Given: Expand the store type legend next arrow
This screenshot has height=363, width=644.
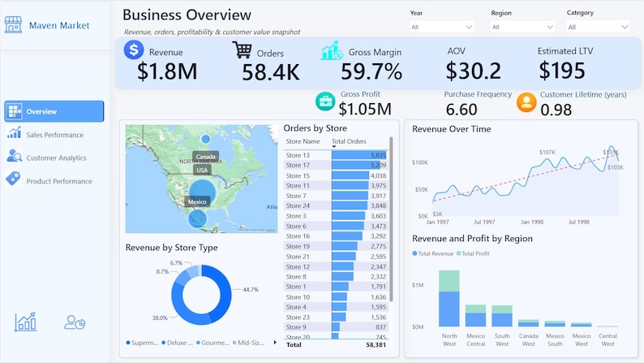Looking at the screenshot, I should [x=275, y=343].
